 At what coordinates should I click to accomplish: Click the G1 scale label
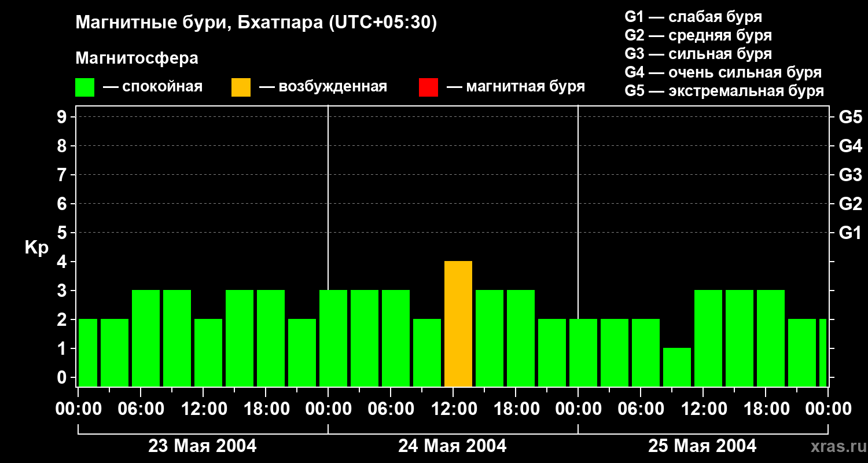[x=850, y=233]
